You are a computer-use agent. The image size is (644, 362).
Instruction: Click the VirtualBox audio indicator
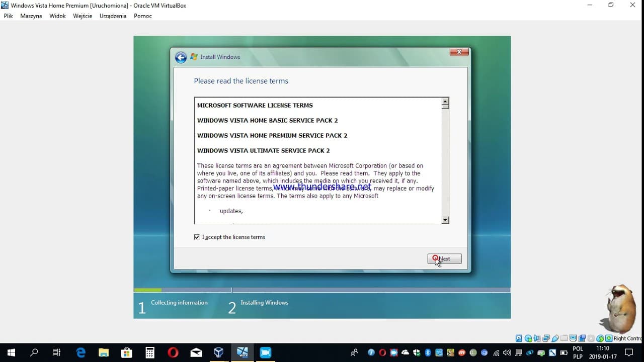coord(537,338)
